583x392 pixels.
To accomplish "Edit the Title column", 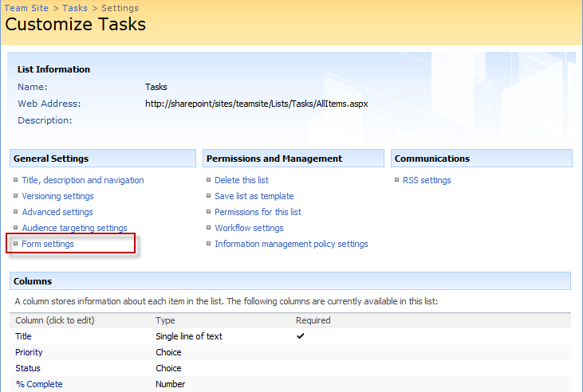I will (x=23, y=336).
